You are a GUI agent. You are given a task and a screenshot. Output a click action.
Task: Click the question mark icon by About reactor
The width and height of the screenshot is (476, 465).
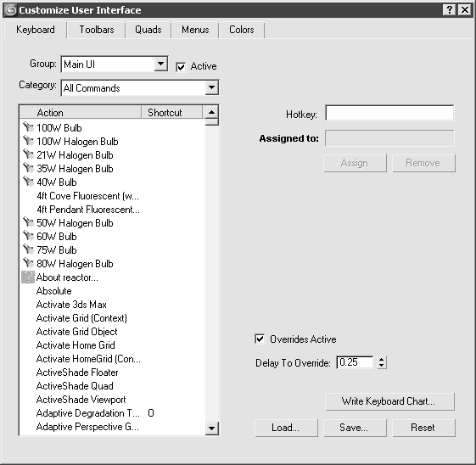[28, 277]
